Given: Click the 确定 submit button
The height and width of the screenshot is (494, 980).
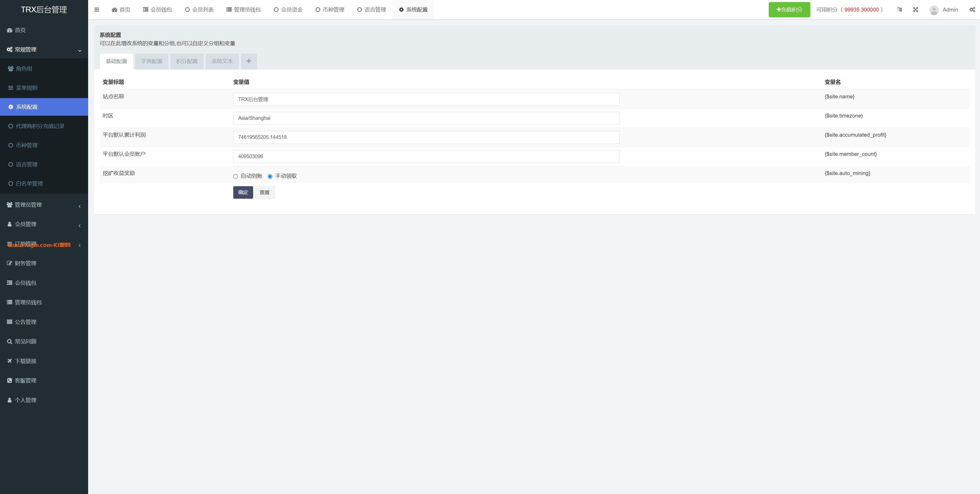Looking at the screenshot, I should tap(243, 192).
